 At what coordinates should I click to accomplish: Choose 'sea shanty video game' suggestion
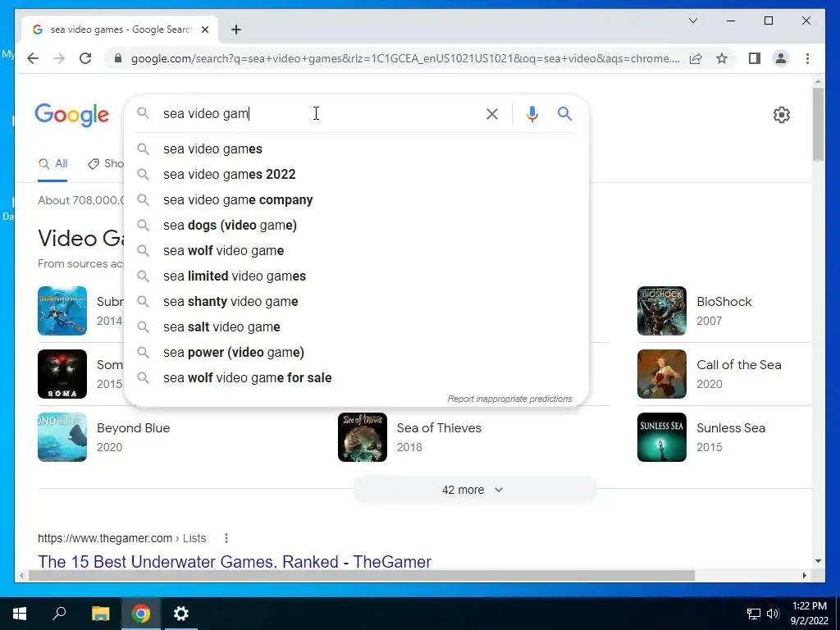(356, 302)
